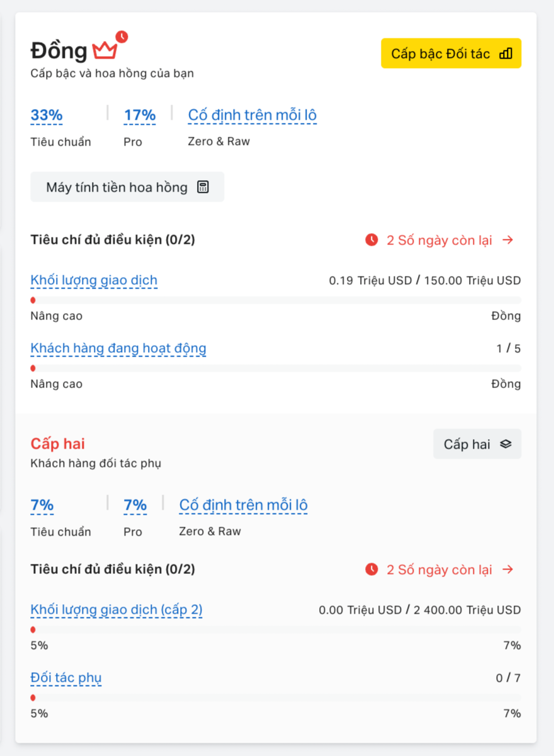Open the Khối lượng giao dịch link
The height and width of the screenshot is (756, 554).
[x=94, y=280]
